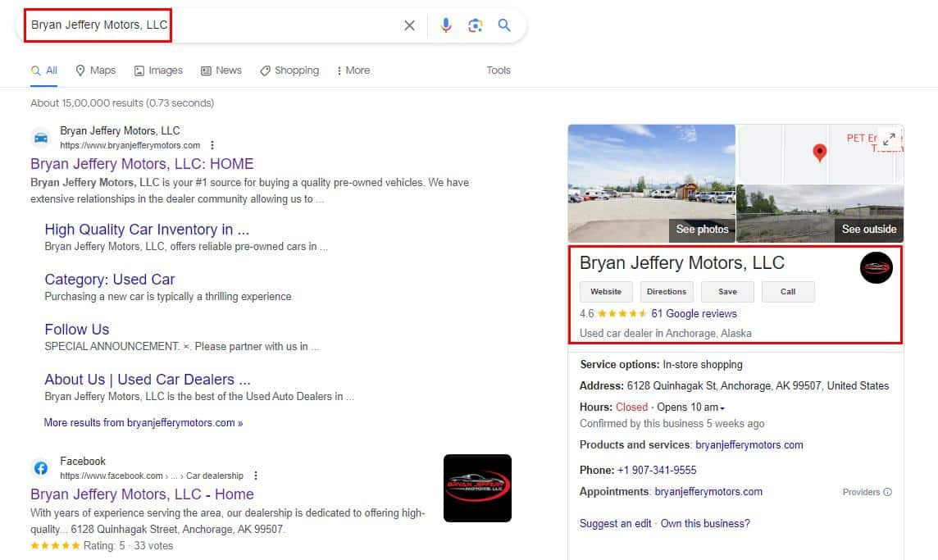Switch to the Maps tab
Viewport: 938px width, 560px height.
pos(96,71)
